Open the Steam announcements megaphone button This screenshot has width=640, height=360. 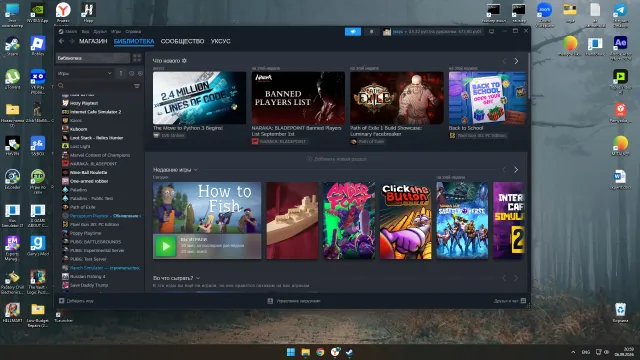coord(353,32)
